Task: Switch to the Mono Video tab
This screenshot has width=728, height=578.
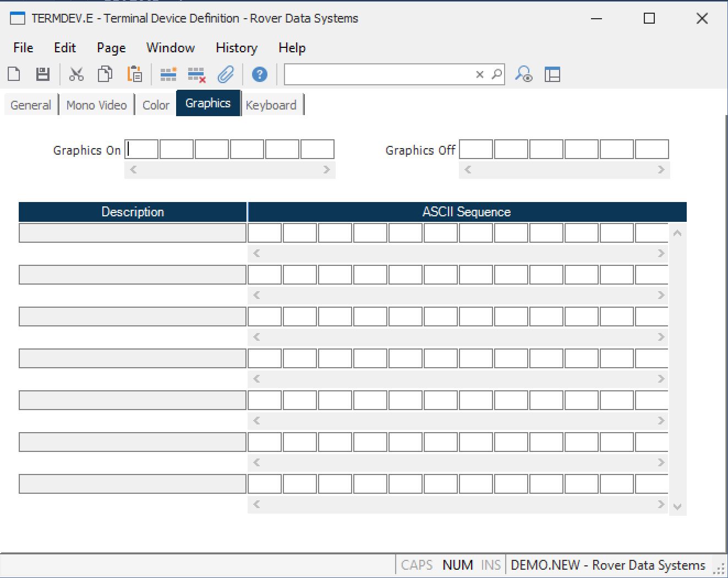Action: (96, 105)
